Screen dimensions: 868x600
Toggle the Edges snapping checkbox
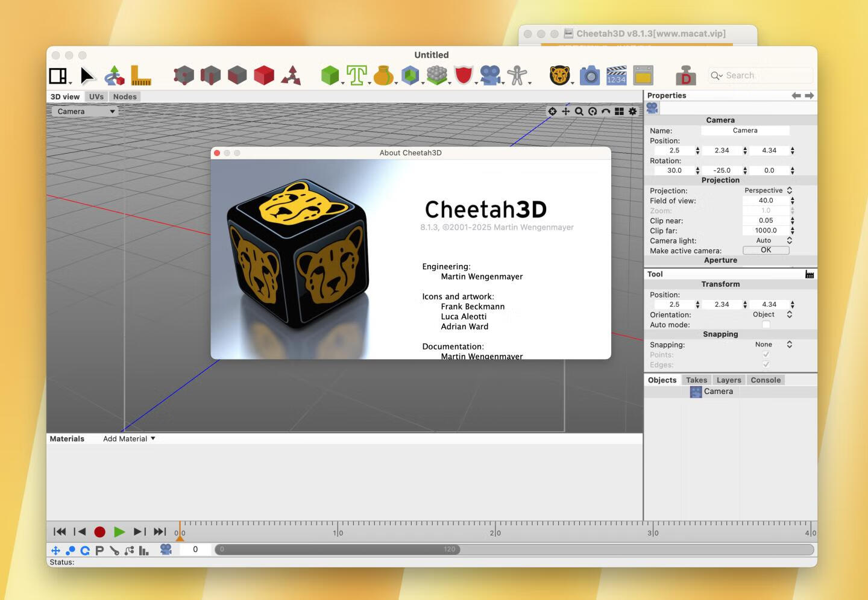[x=766, y=364]
